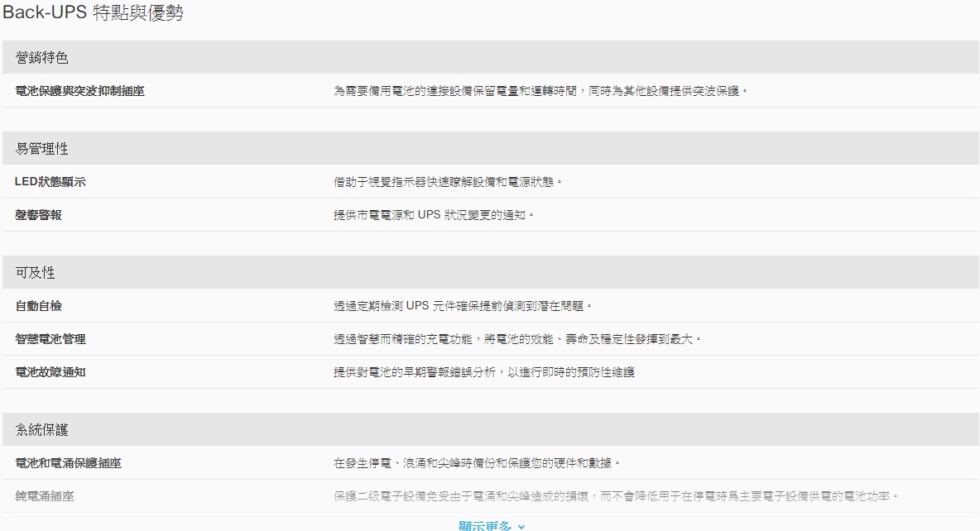Select the 營銷特色 section header
980x531 pixels.
(x=491, y=57)
